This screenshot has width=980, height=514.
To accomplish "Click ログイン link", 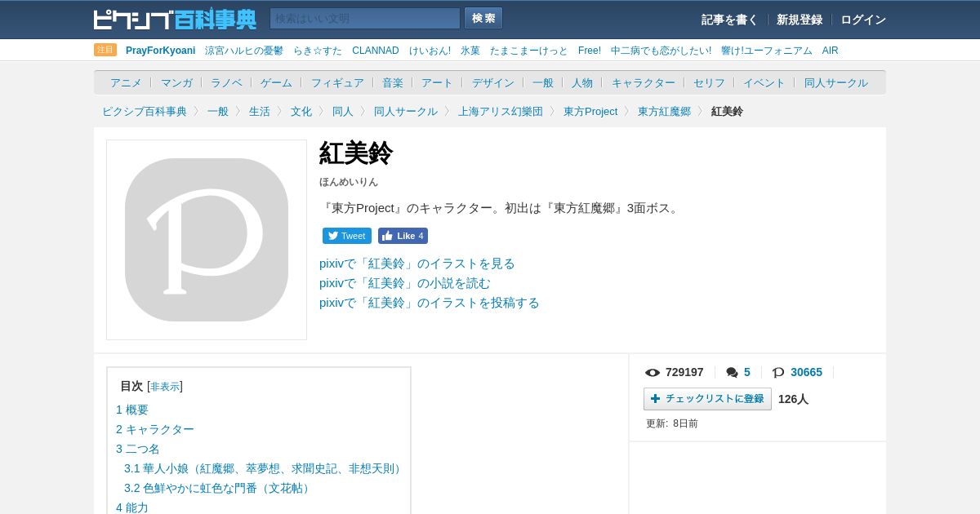I will click(863, 20).
